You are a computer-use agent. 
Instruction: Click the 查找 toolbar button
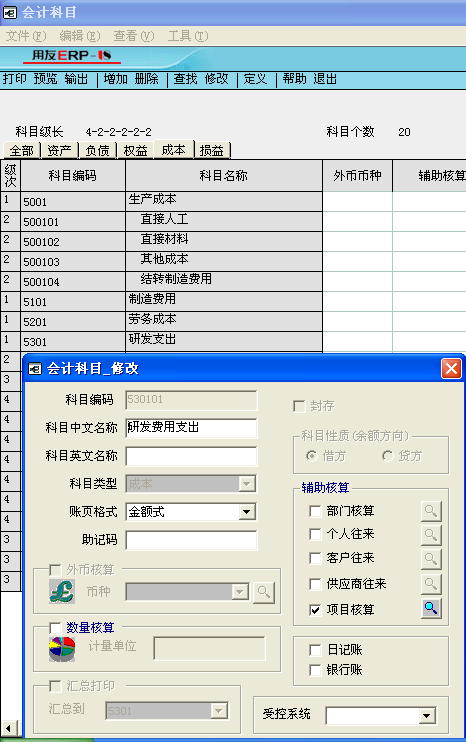[185, 79]
